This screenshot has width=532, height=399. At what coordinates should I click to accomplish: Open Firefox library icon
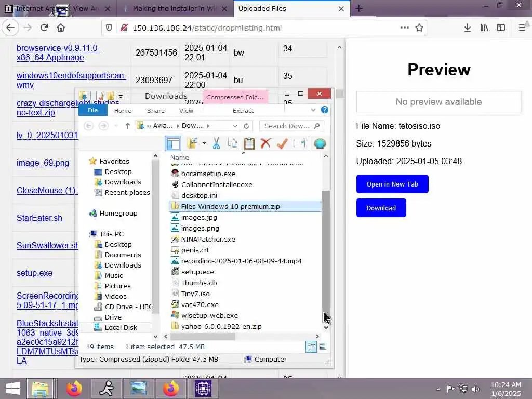pos(484,28)
